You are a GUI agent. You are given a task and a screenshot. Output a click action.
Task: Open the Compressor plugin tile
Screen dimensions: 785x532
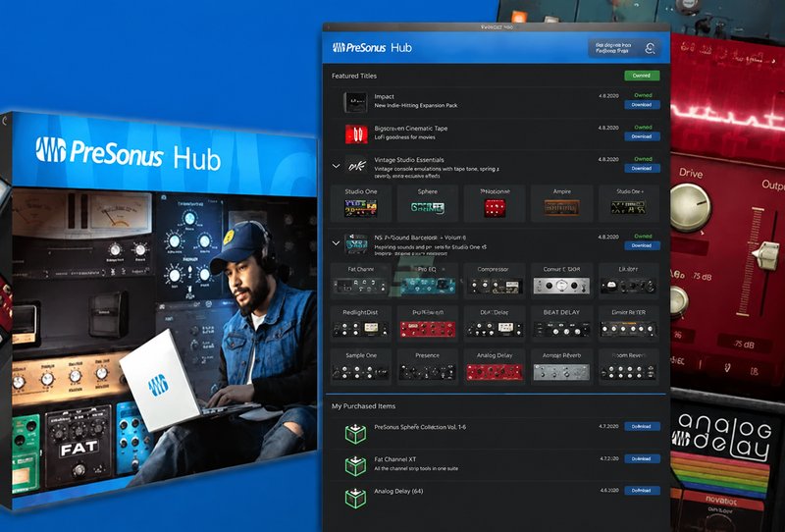[495, 281]
